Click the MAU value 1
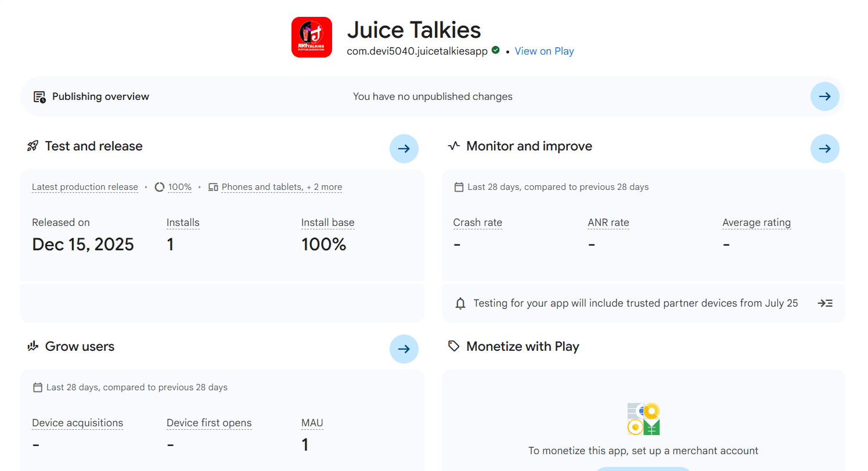 305,445
